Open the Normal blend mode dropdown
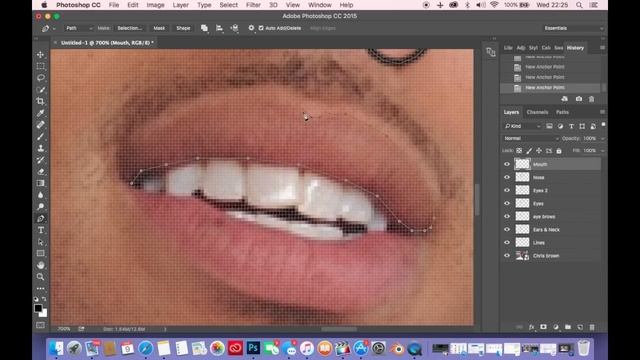Image resolution: width=640 pixels, height=360 pixels. tap(531, 138)
